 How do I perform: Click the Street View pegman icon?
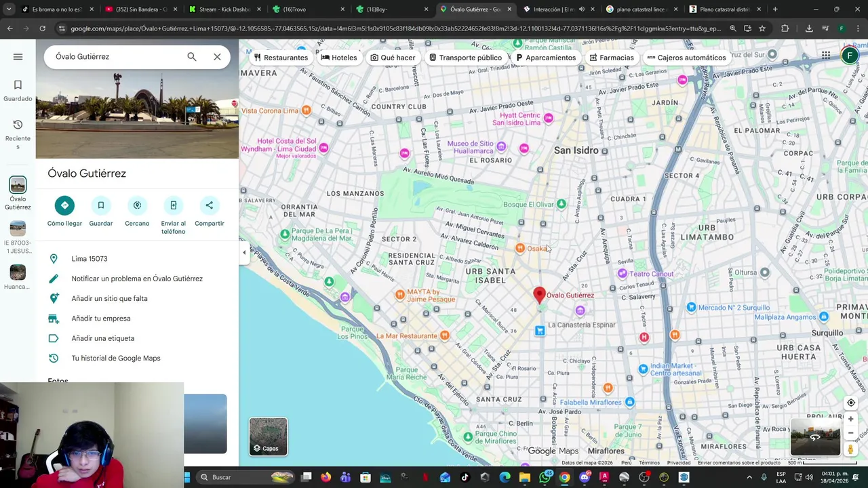click(850, 449)
